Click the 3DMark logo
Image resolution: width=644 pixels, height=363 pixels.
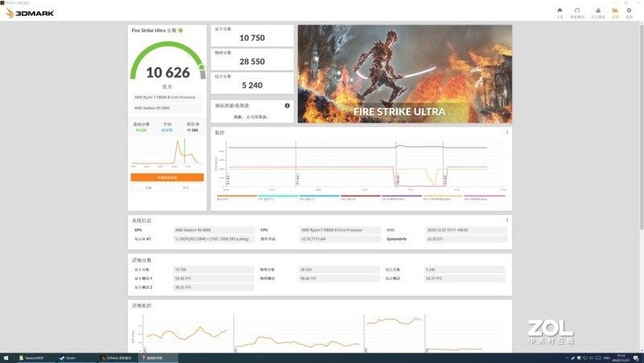click(30, 13)
